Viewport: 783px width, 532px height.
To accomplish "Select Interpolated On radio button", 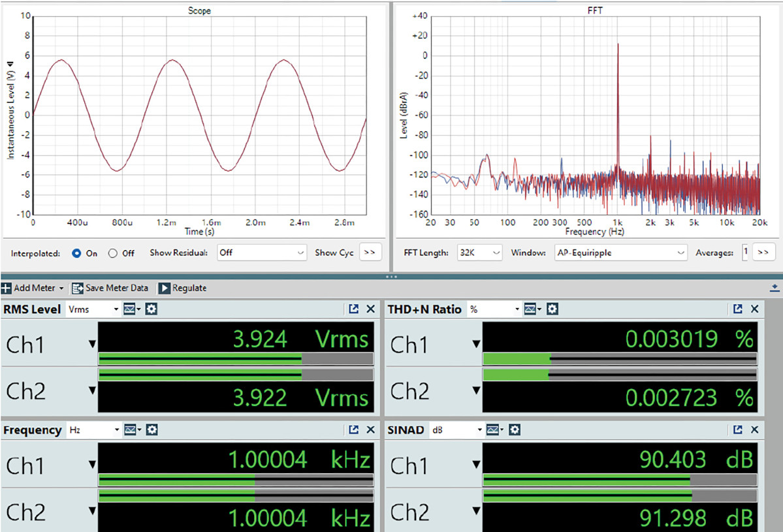I will coord(76,253).
